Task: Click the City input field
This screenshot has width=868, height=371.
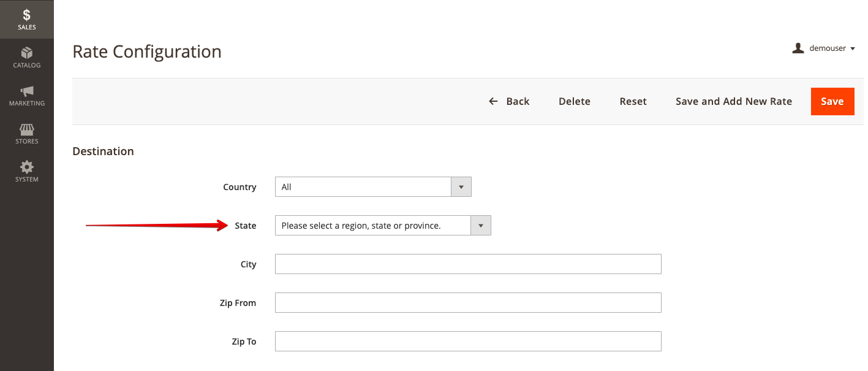Action: tap(467, 264)
